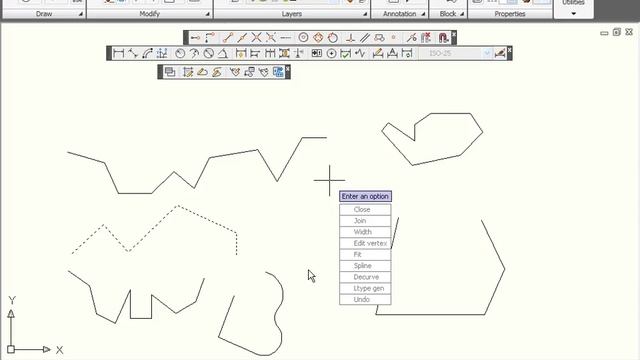Open the Block Attribute Manager icon
The width and height of the screenshot is (640, 360).
point(249,72)
